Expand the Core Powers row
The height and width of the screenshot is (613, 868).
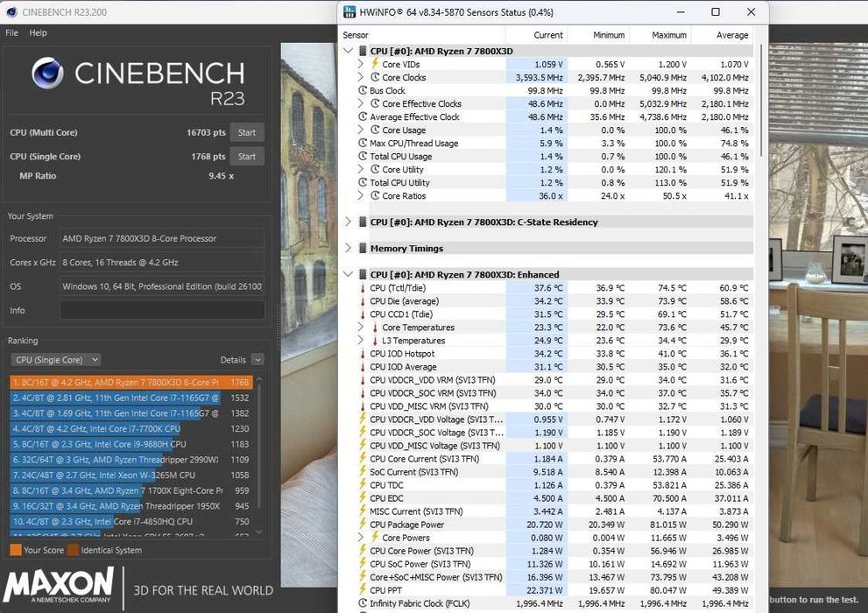point(360,537)
